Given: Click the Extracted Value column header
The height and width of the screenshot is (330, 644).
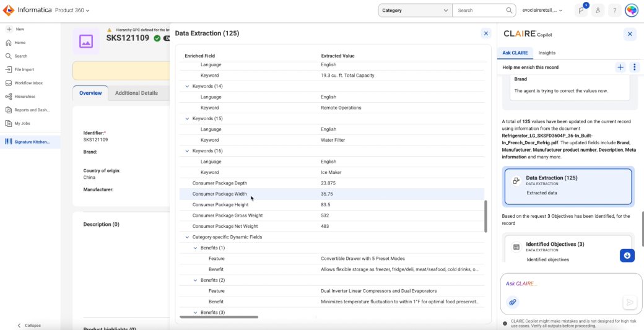Looking at the screenshot, I should pos(337,56).
